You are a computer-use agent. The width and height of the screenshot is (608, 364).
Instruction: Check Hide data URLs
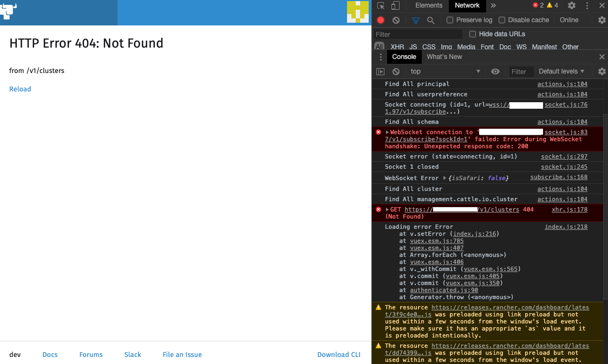(x=473, y=34)
